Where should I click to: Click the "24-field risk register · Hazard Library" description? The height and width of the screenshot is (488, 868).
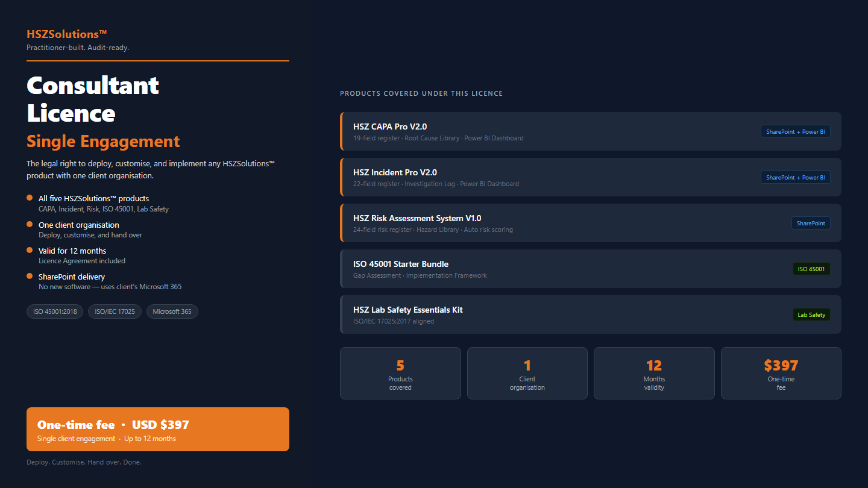click(433, 230)
